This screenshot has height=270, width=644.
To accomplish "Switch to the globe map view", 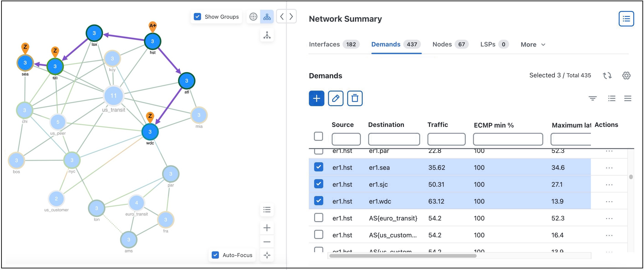I will [x=253, y=16].
